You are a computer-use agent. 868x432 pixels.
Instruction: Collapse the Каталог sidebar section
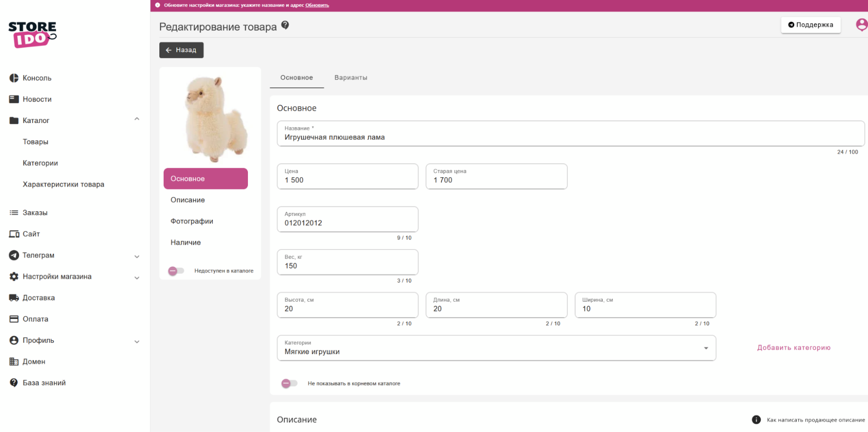point(137,119)
